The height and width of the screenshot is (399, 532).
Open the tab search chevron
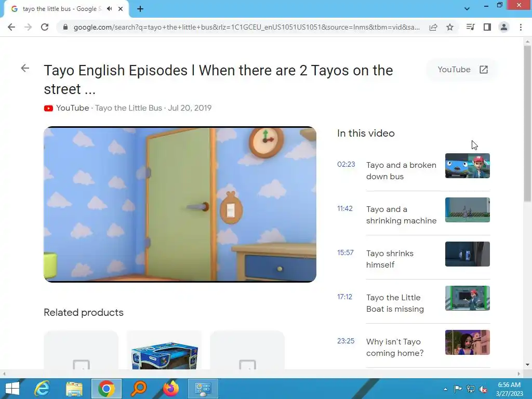pos(467,9)
